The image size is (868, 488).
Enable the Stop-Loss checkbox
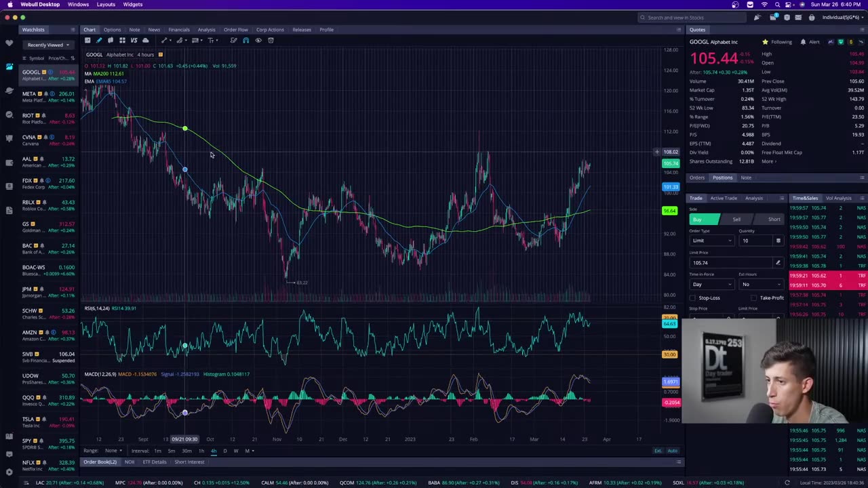click(x=692, y=298)
